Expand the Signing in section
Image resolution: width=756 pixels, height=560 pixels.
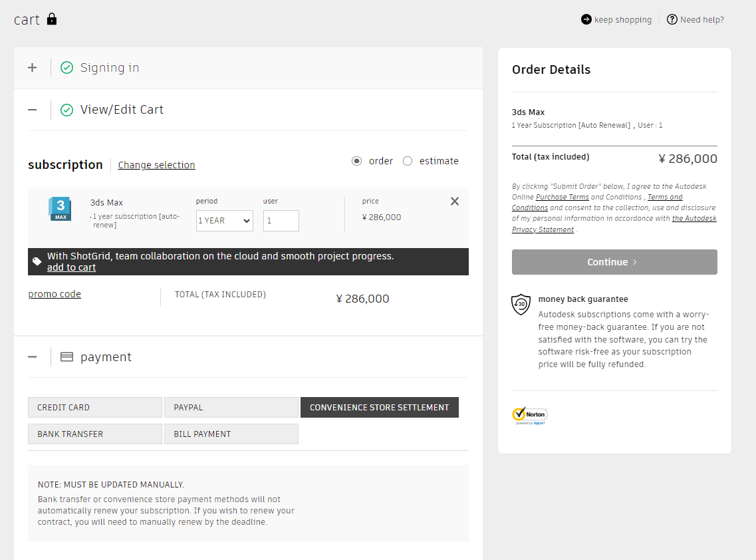(33, 67)
